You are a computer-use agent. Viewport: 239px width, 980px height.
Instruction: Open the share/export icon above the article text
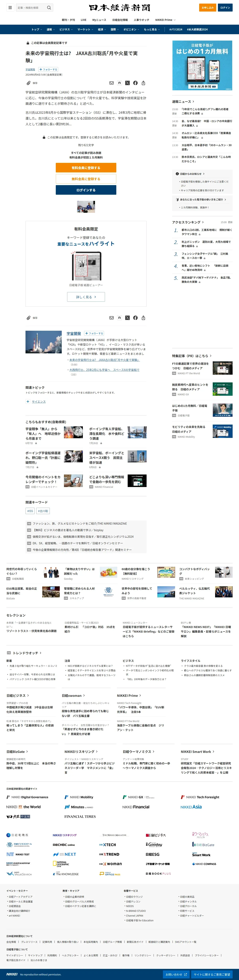coord(143,83)
